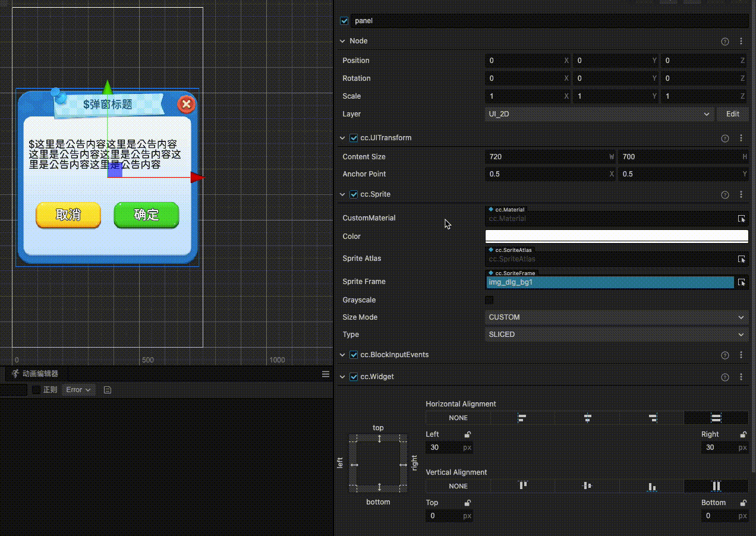
Task: Open the Layer UI_2D dropdown
Action: 599,114
